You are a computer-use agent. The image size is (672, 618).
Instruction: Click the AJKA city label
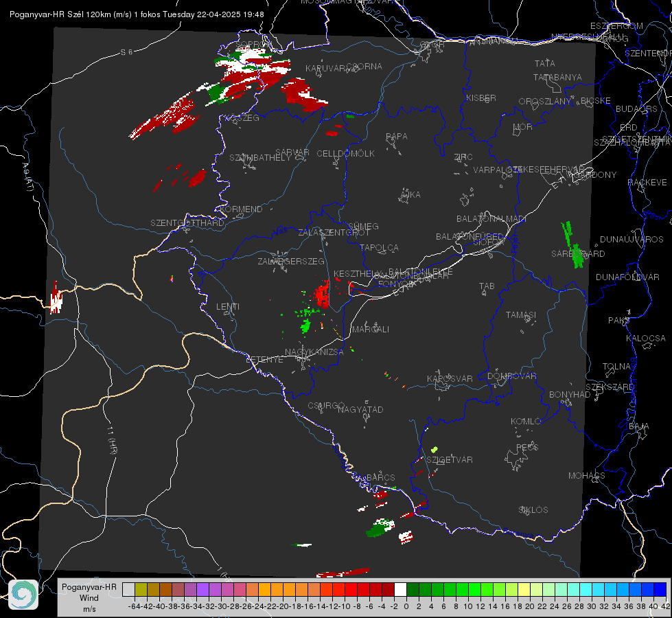tap(410, 195)
